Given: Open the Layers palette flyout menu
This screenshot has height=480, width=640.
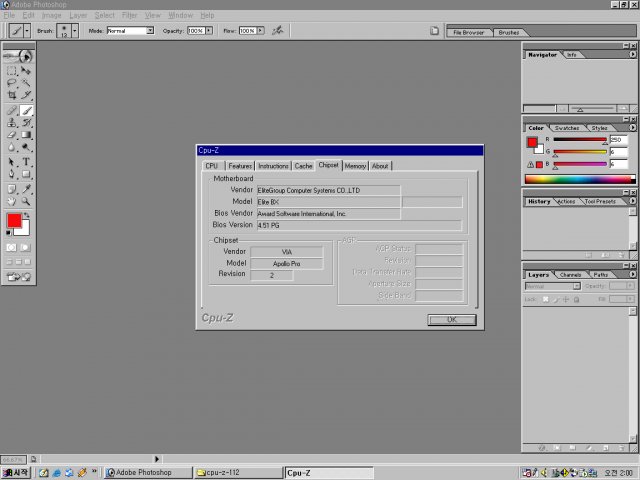Looking at the screenshot, I should [x=633, y=275].
